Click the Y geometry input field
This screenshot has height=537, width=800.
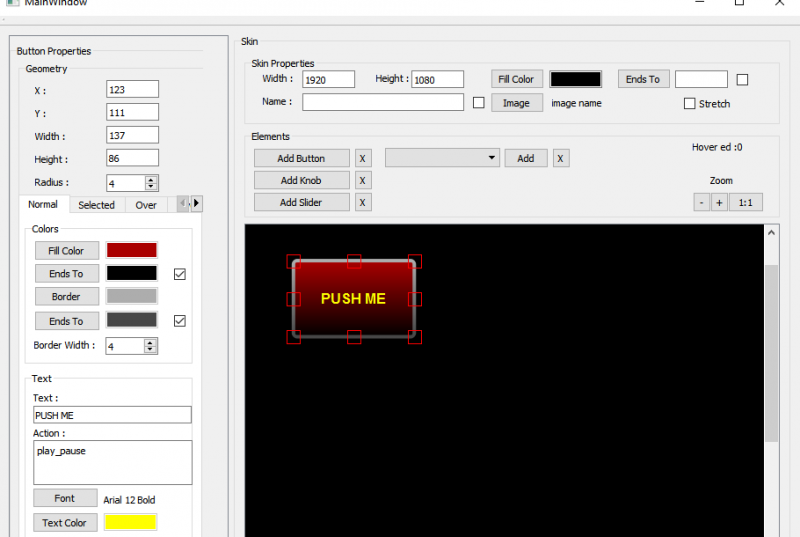tap(133, 112)
